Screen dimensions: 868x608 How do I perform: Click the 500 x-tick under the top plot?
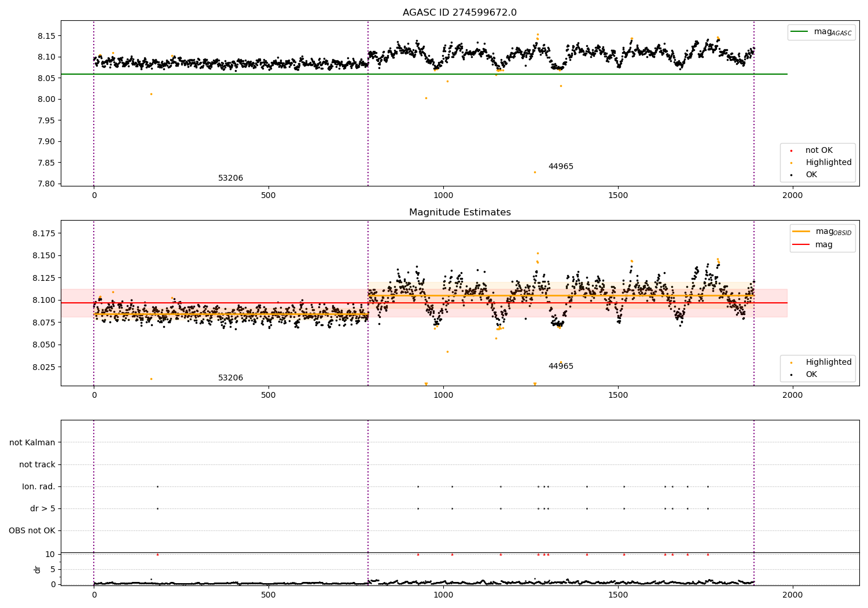tap(269, 196)
